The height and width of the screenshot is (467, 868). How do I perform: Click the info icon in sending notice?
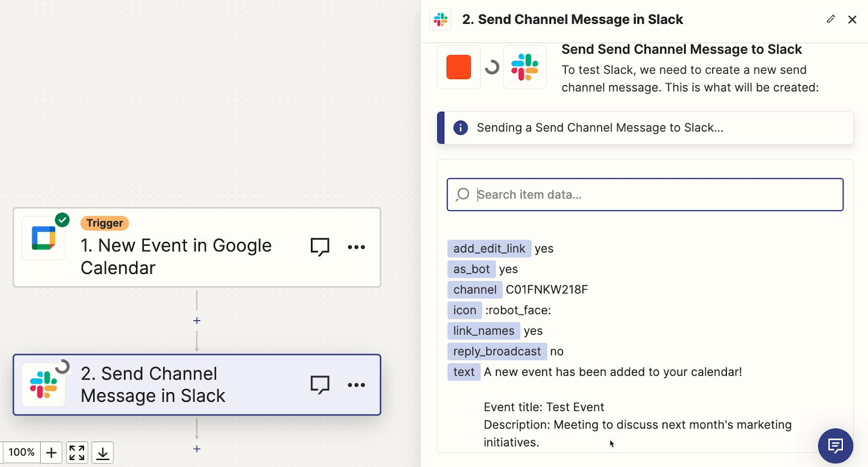click(461, 127)
